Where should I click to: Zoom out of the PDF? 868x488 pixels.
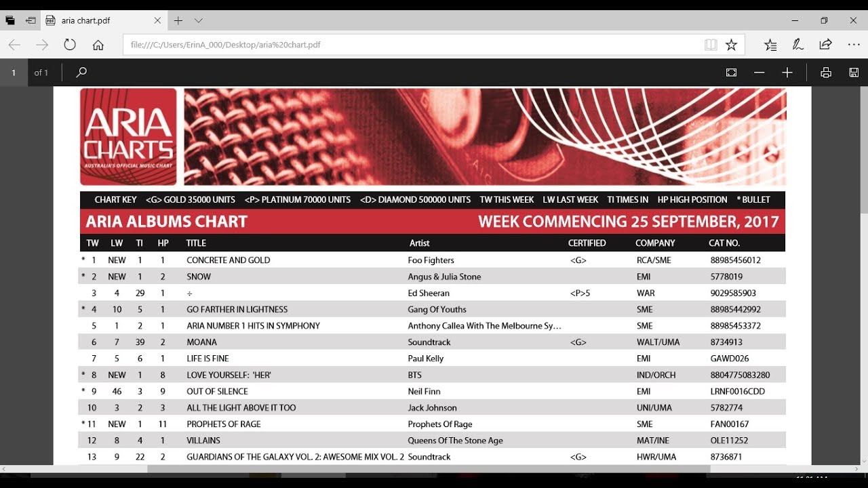coord(759,73)
